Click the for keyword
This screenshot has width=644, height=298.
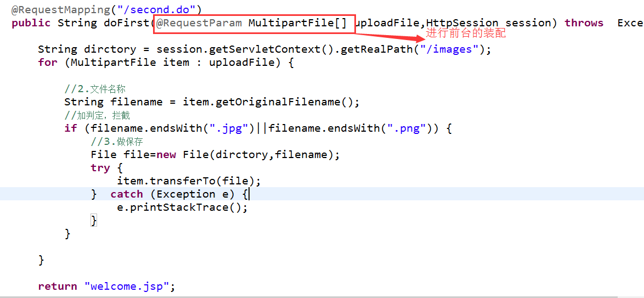[x=48, y=63]
